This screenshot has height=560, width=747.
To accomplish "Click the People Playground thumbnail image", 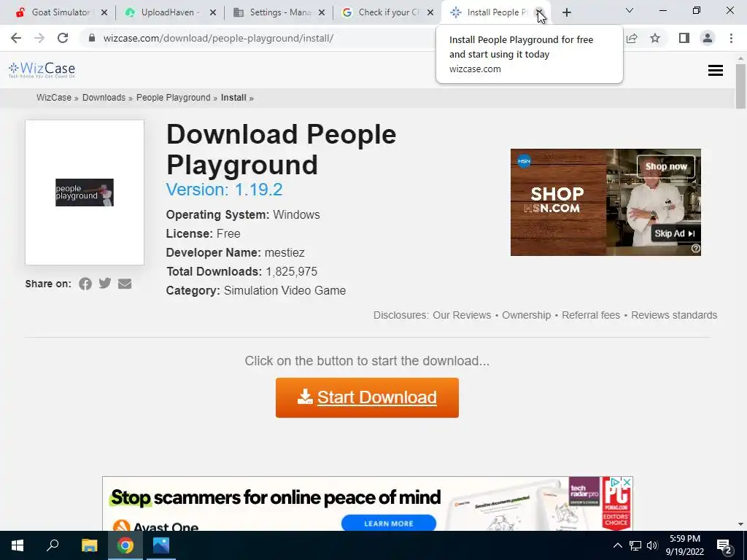I will [x=85, y=192].
